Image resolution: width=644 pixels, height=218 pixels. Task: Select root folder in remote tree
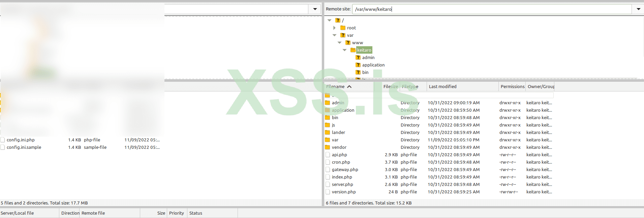pyautogui.click(x=351, y=28)
